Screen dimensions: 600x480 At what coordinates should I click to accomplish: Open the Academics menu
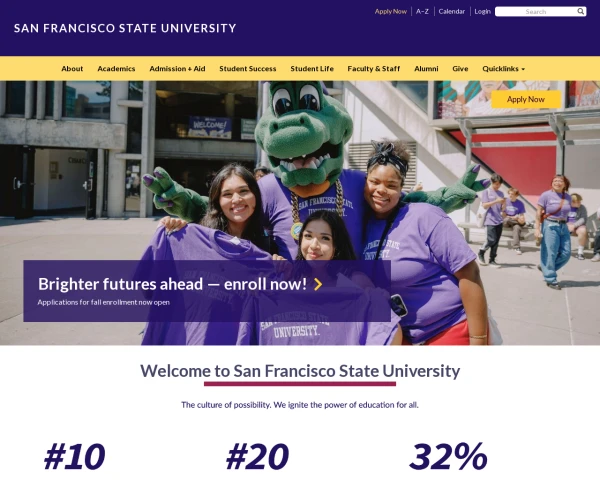coord(116,69)
